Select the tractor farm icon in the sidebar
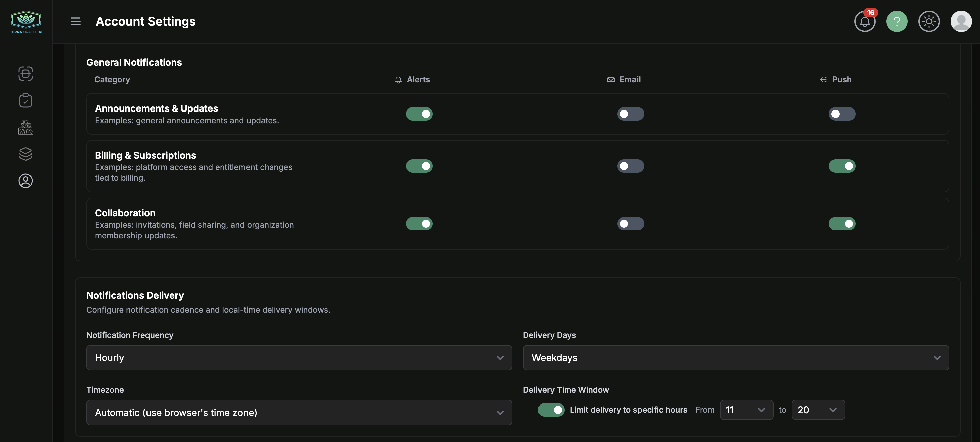980x442 pixels. pos(25,127)
